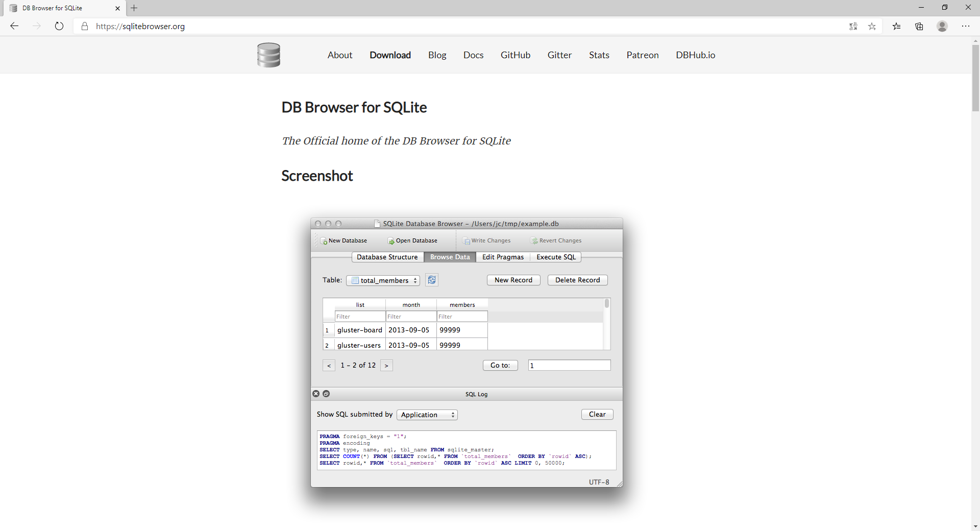
Task: Visit the GitHub link
Action: click(x=516, y=55)
